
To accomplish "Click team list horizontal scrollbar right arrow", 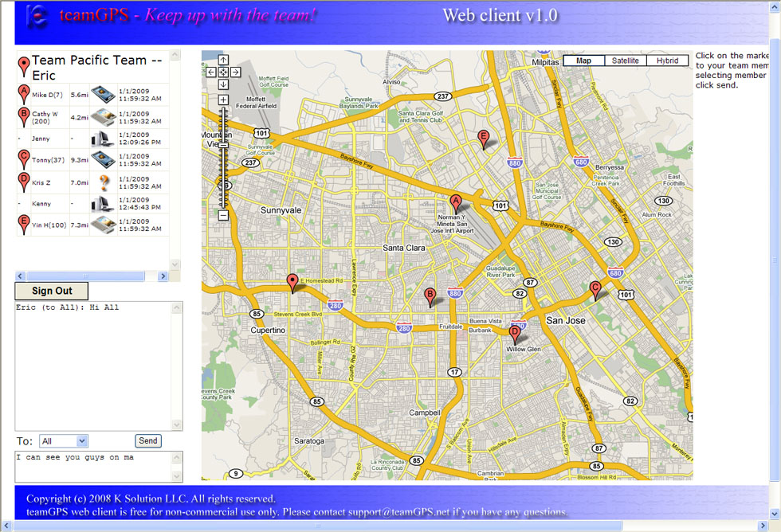I will pos(163,276).
